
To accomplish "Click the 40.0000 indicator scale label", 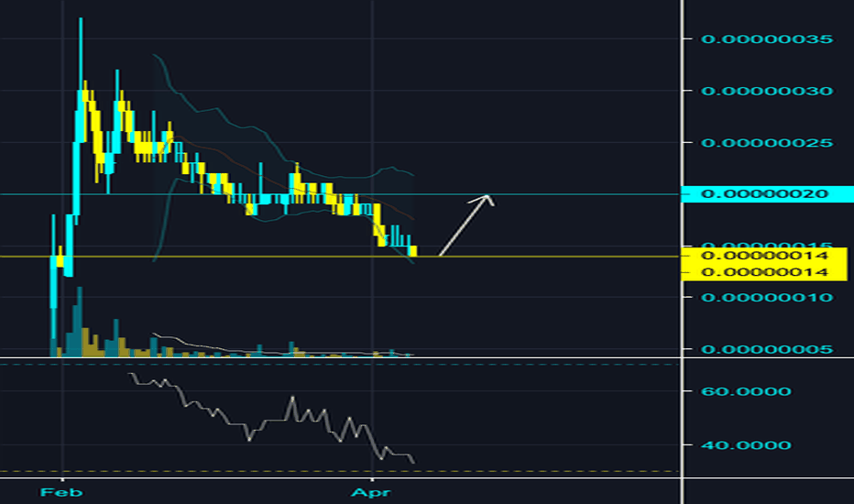I will [746, 445].
